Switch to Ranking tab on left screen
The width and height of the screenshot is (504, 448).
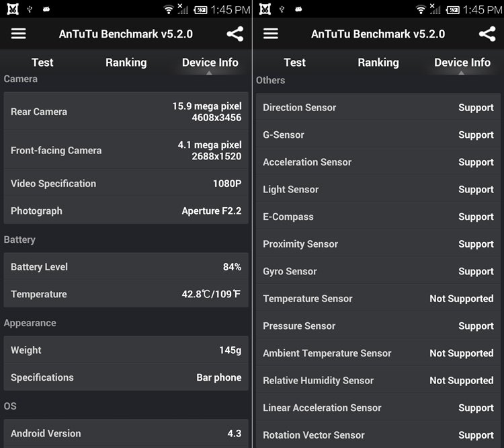126,63
